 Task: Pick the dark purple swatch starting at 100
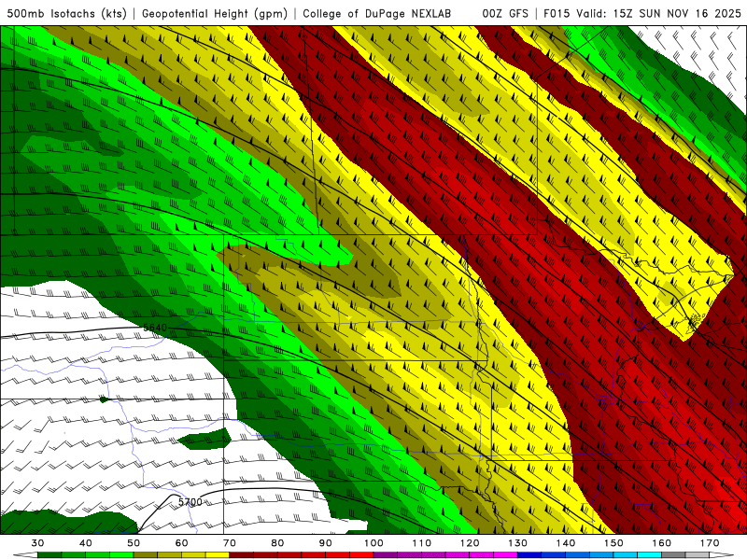click(x=386, y=555)
